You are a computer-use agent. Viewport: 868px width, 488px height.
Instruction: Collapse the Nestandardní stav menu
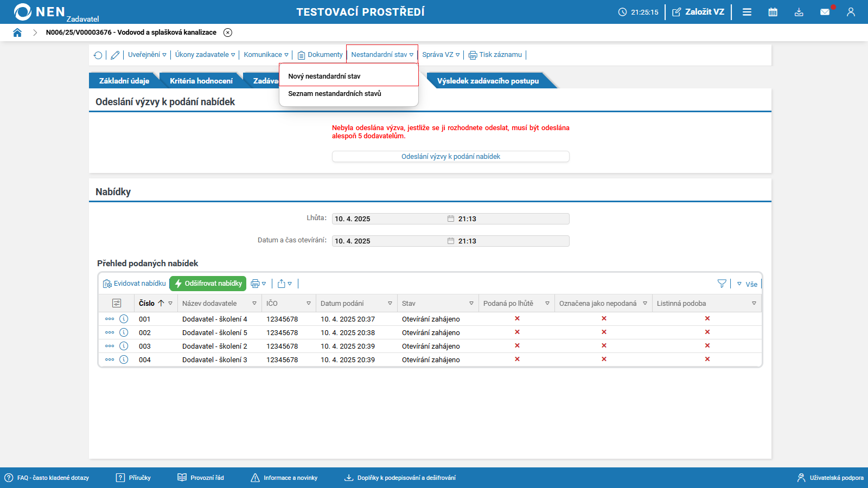coord(382,55)
